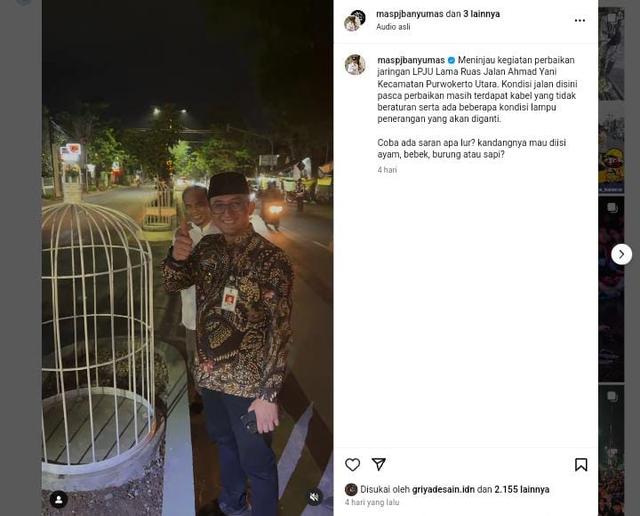Show tagged people via the person icon
The height and width of the screenshot is (516, 640).
[x=58, y=499]
